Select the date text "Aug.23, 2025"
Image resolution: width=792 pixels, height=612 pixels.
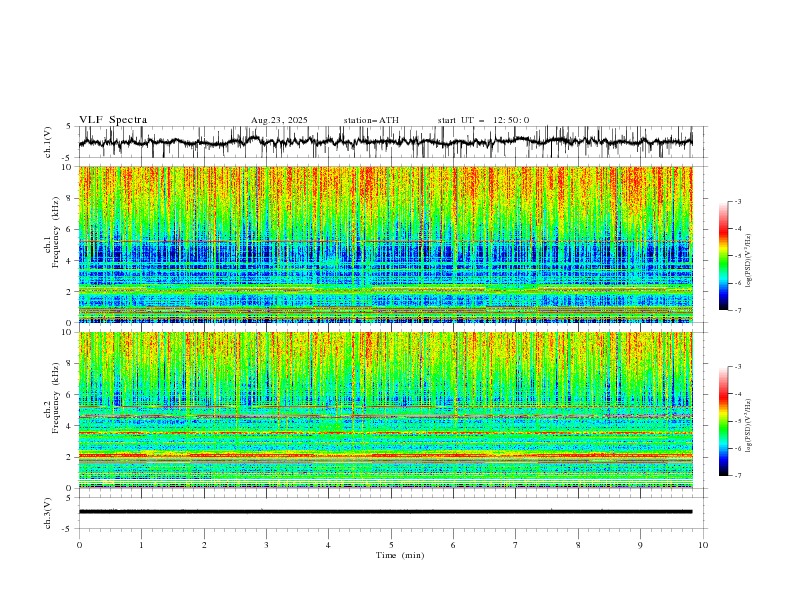click(x=279, y=120)
